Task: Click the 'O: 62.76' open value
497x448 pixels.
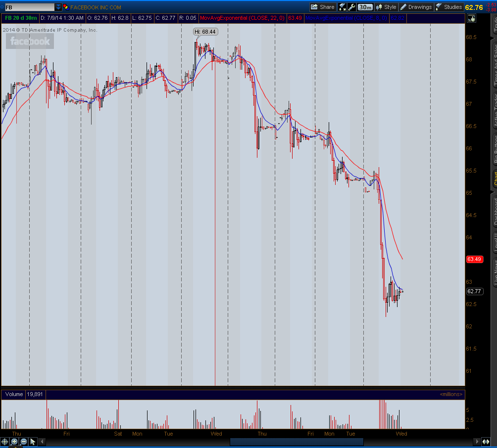Action: (98, 18)
